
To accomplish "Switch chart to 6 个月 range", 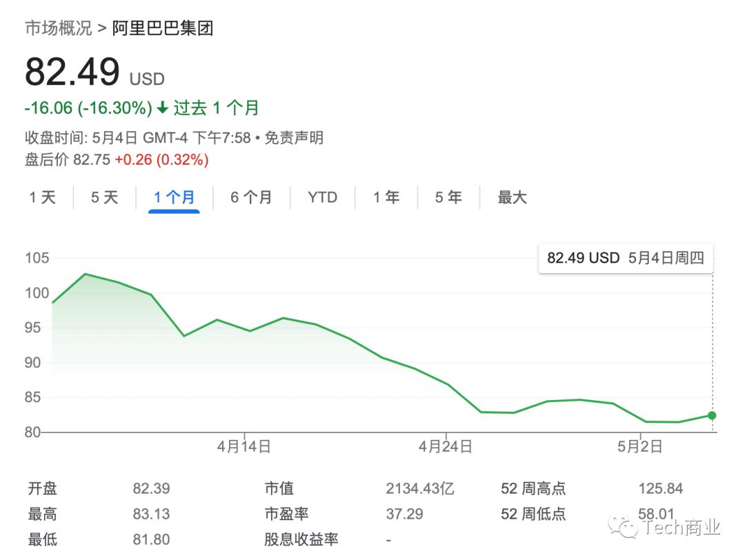I will coord(251,197).
